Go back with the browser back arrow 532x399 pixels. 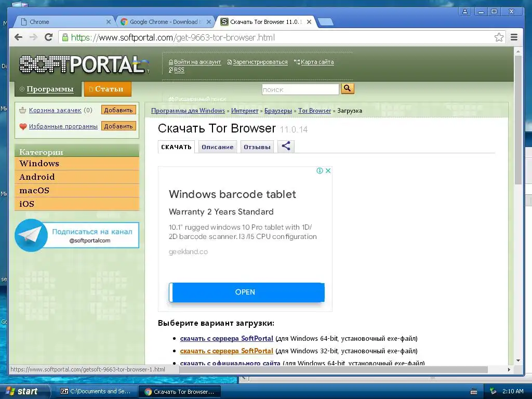pyautogui.click(x=18, y=37)
